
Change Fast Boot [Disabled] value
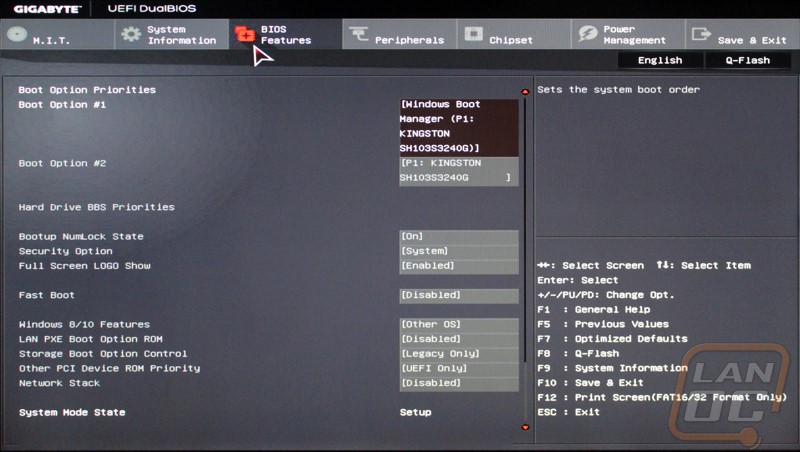tap(459, 295)
